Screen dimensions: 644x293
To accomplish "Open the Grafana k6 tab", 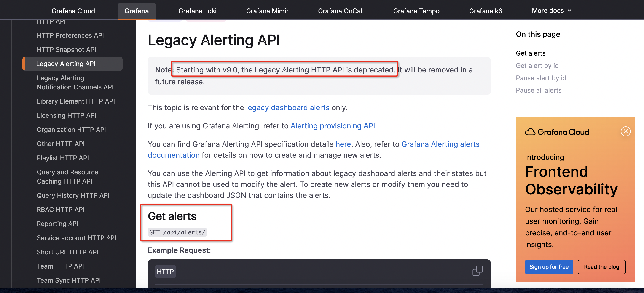I will (485, 11).
